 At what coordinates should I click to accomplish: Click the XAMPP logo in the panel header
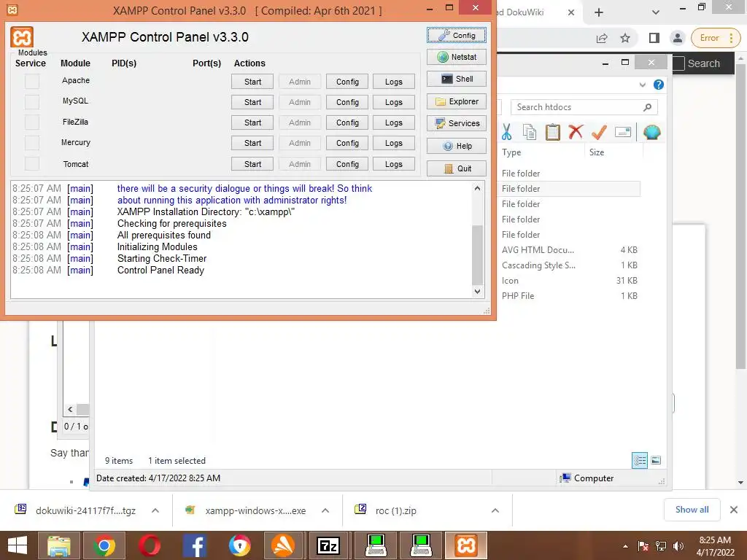point(22,38)
